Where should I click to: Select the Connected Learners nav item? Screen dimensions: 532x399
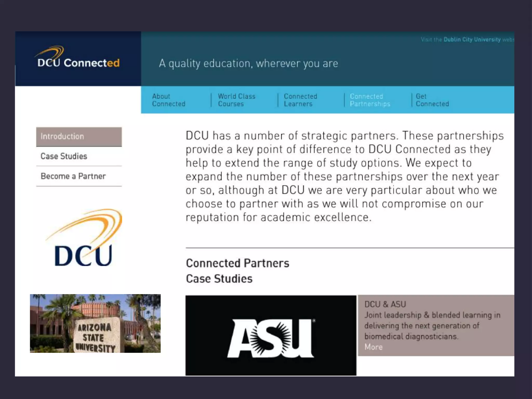300,100
